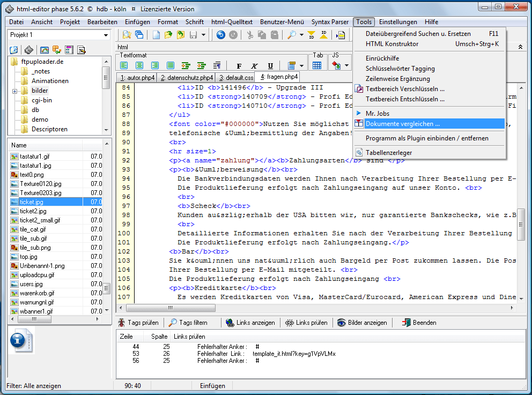Click Links prüfen button
The height and width of the screenshot is (395, 532).
click(x=306, y=323)
